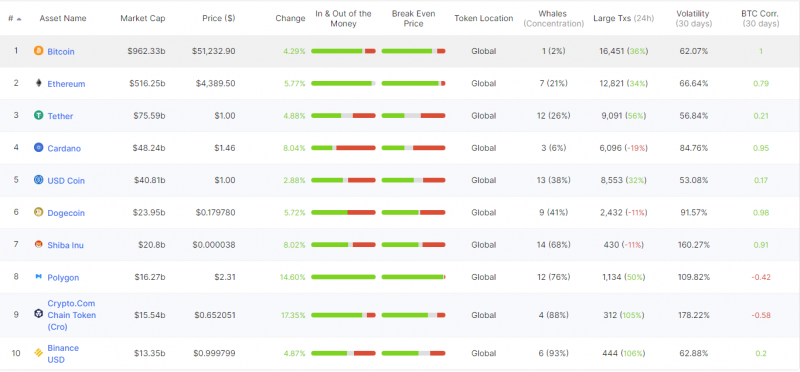This screenshot has width=800, height=372.
Task: Click the Tether coin icon
Action: [38, 115]
